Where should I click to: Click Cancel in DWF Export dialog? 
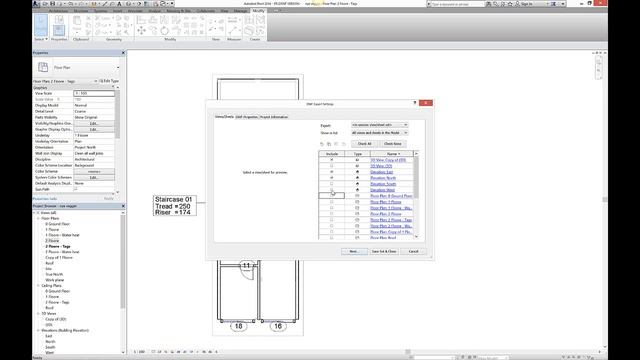[x=413, y=251]
